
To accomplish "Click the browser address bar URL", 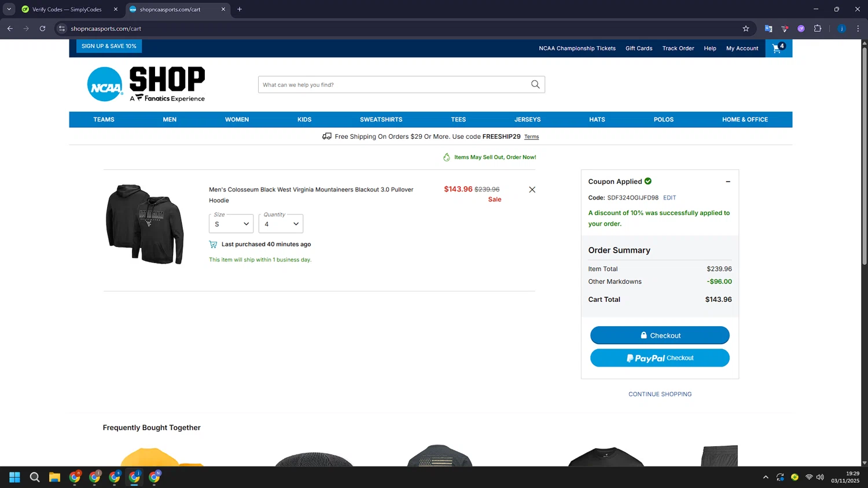I will pyautogui.click(x=106, y=28).
